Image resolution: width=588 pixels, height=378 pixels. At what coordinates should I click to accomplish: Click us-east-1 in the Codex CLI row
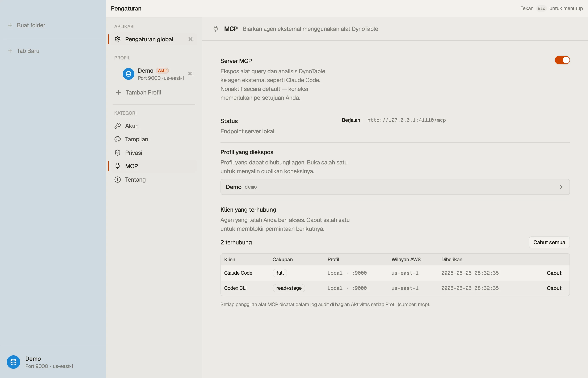pos(405,288)
